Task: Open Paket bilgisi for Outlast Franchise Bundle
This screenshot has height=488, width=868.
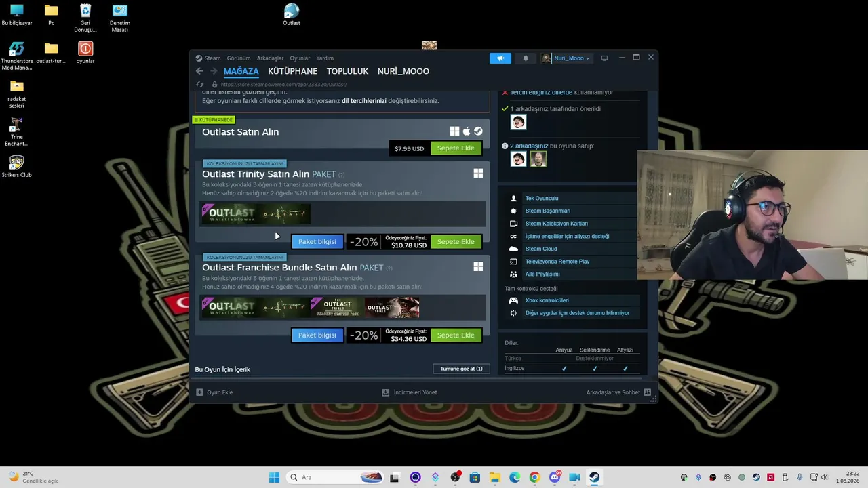Action: 317,335
